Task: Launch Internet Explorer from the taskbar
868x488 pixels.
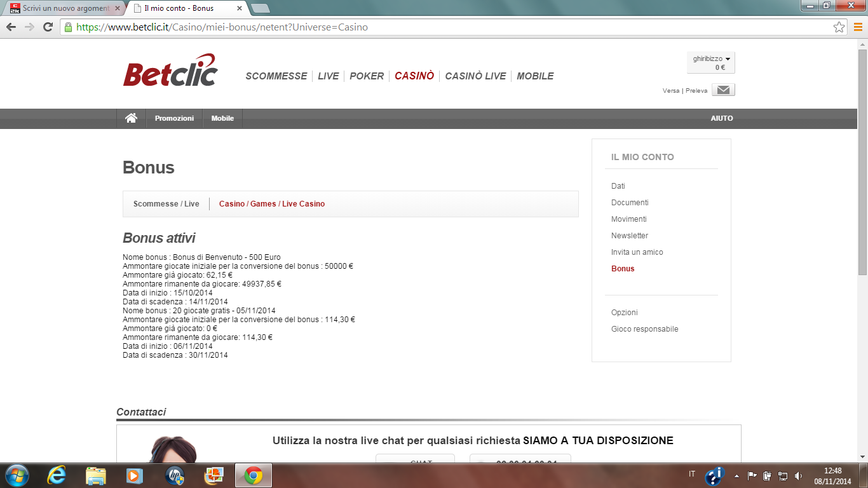Action: (57, 475)
